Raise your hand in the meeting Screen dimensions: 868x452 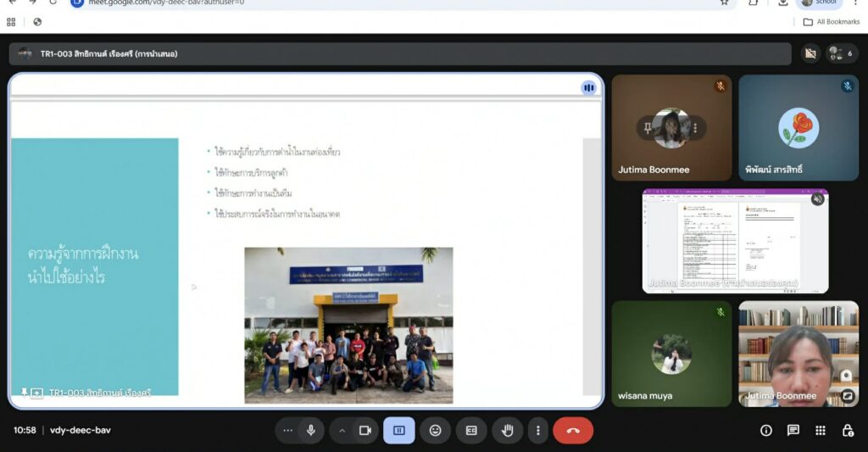[x=508, y=430]
